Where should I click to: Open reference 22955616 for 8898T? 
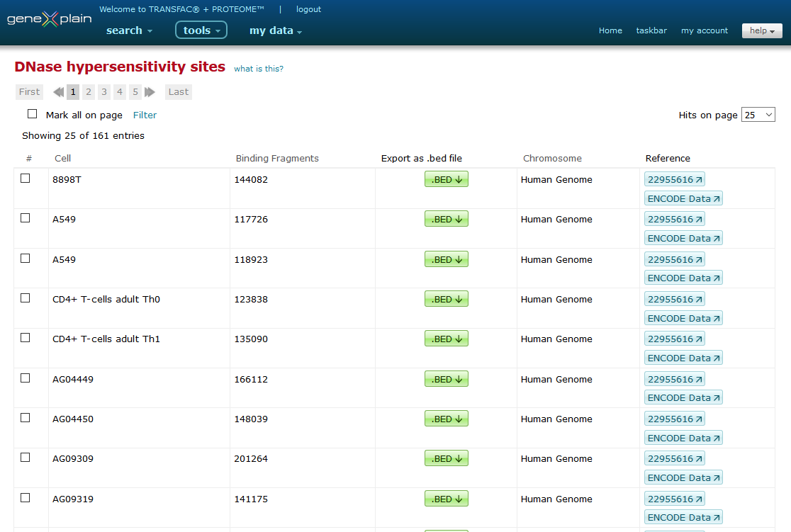pyautogui.click(x=675, y=179)
